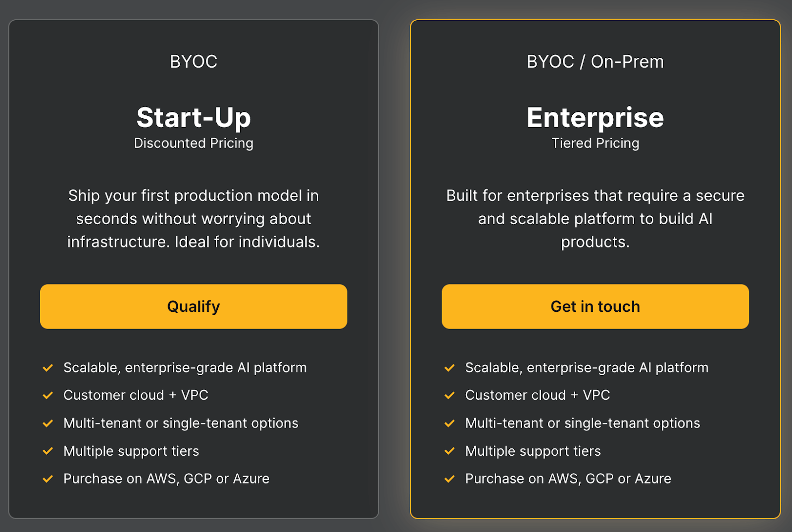Click checkmark beside Enterprise Customer cloud + VPC
Screen dimensions: 792x532
click(x=449, y=395)
